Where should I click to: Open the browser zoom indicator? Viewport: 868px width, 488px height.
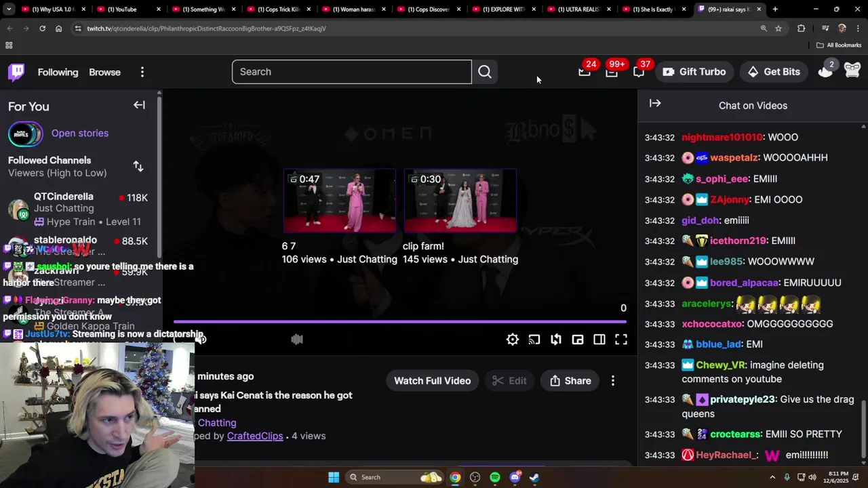click(764, 28)
